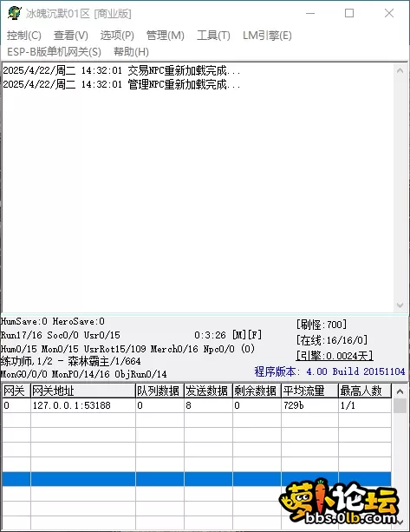The width and height of the screenshot is (410, 532).
Task: Click the [引擎:0.0024天] underlined label
Action: (335, 355)
